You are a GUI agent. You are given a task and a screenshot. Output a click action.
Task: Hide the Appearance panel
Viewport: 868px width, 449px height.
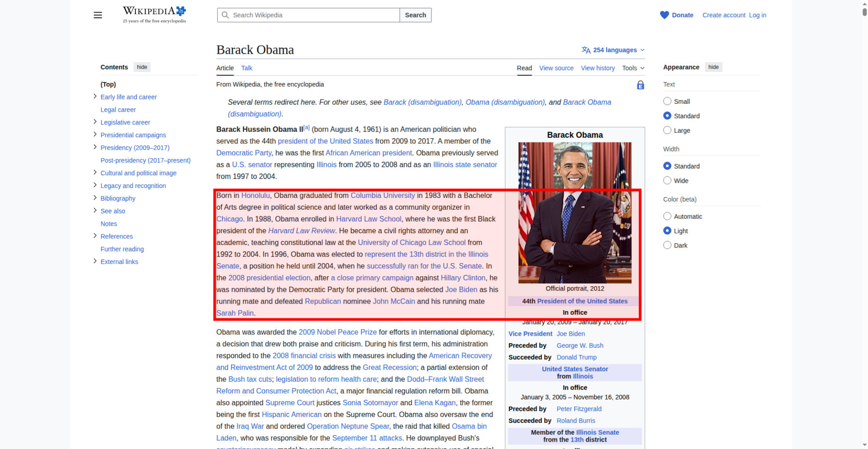click(x=713, y=67)
